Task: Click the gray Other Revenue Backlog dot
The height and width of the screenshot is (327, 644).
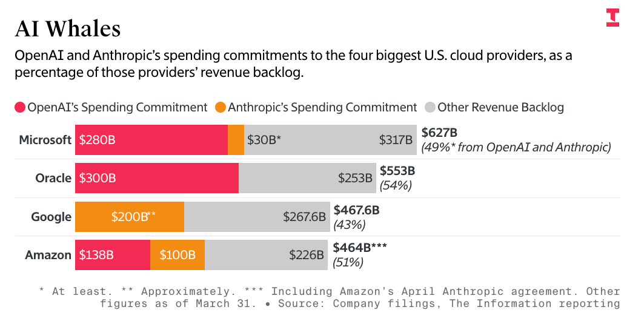Action: tap(430, 108)
